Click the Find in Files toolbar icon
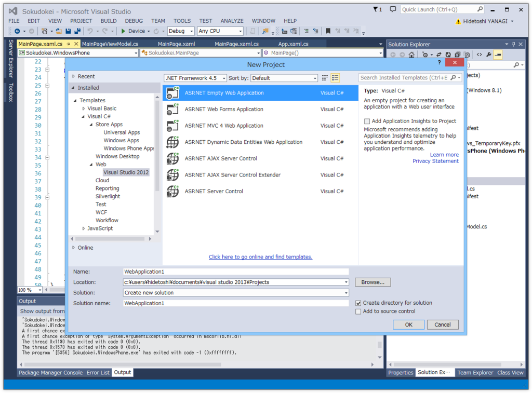Image resolution: width=532 pixels, height=393 pixels. tap(265, 31)
